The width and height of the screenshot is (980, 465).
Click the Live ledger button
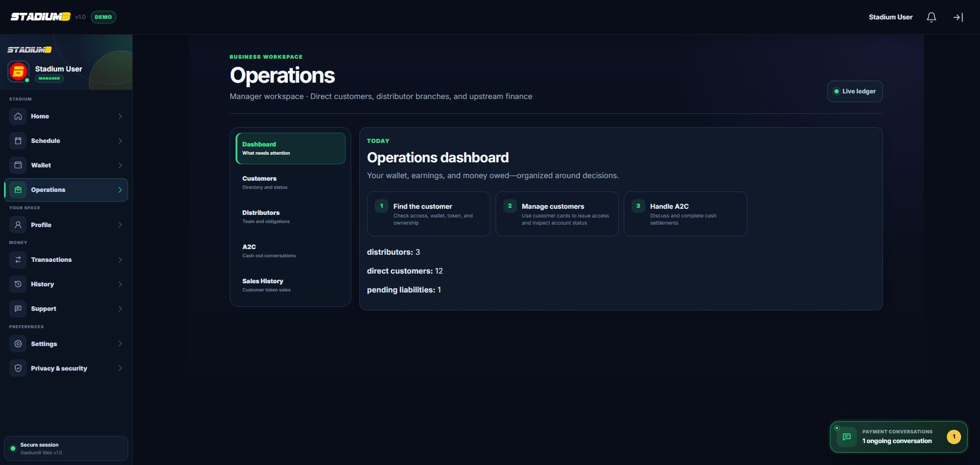855,91
